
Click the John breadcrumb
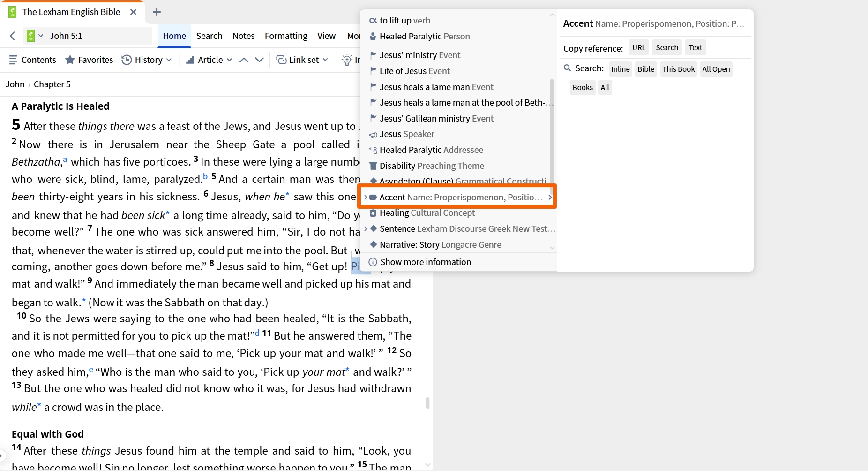15,84
